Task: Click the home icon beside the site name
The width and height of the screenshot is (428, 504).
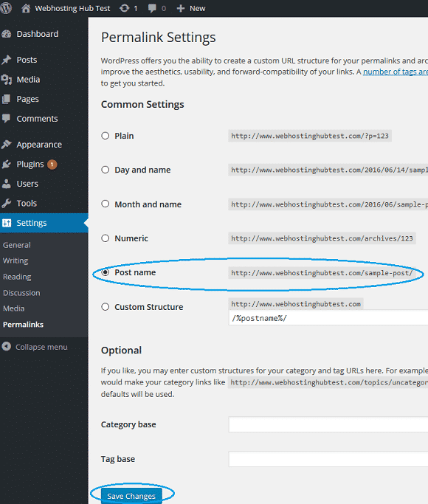Action: 26,8
